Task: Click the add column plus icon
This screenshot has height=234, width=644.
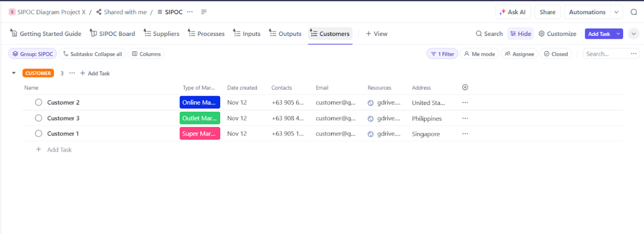Action: click(465, 87)
